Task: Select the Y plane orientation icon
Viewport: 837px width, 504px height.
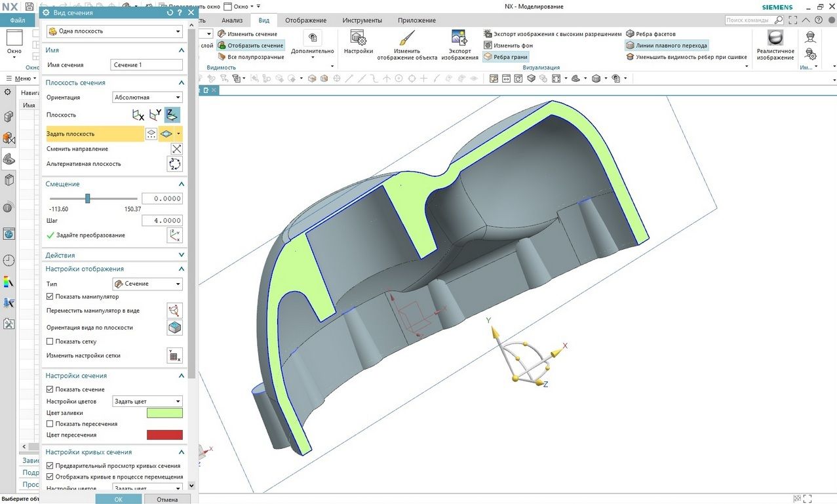Action: click(x=155, y=115)
